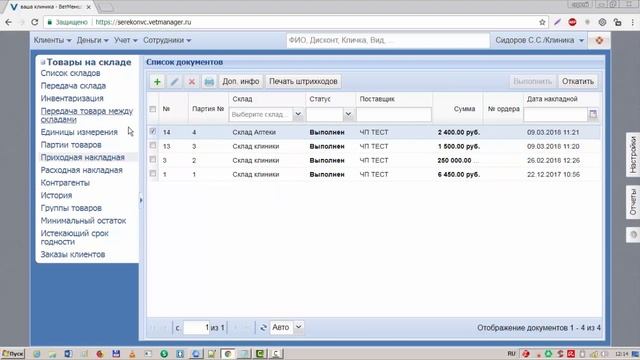Open the Word icon in the taskbar
The height and width of the screenshot is (360, 640).
point(68,353)
